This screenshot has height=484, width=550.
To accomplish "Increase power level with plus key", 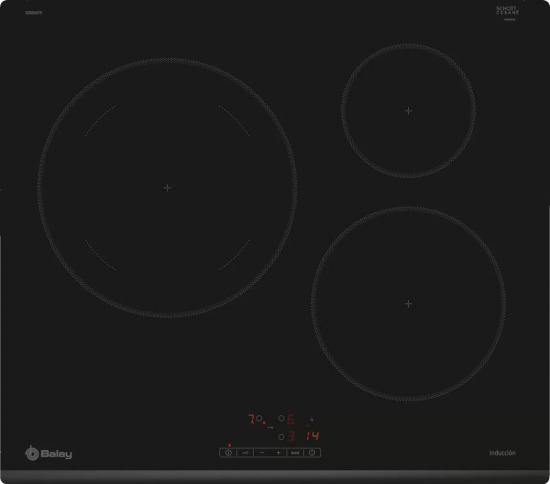I will click(x=279, y=453).
